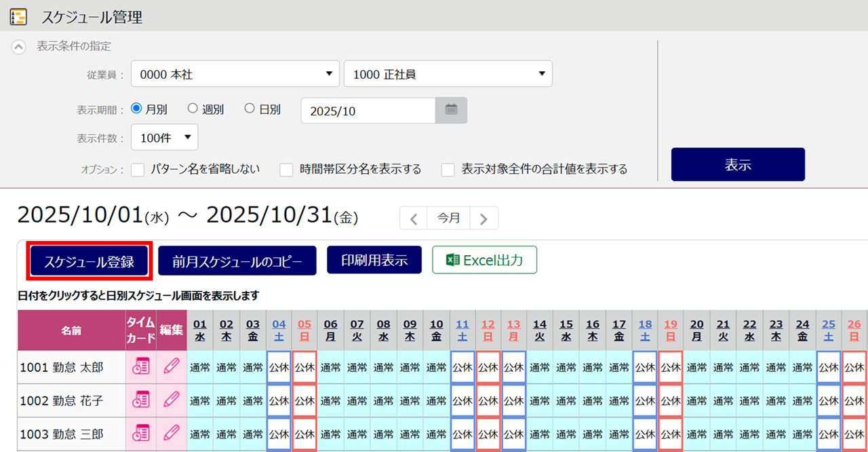
Task: Click the 2025/10 month input field
Action: pyautogui.click(x=368, y=111)
